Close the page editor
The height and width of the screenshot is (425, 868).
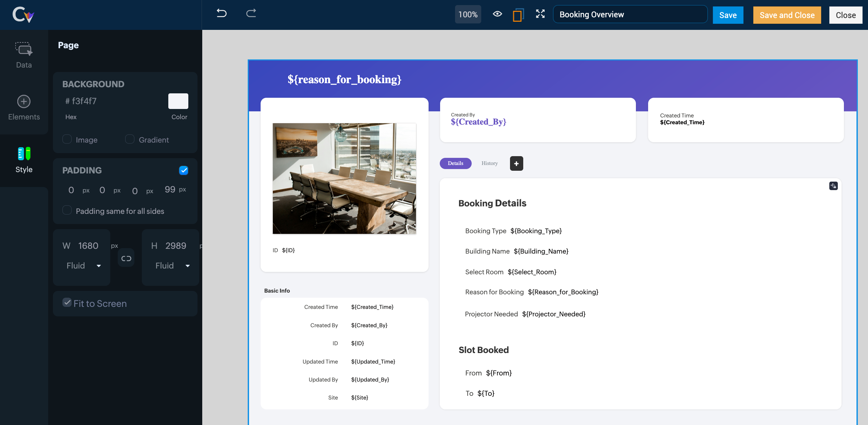846,15
